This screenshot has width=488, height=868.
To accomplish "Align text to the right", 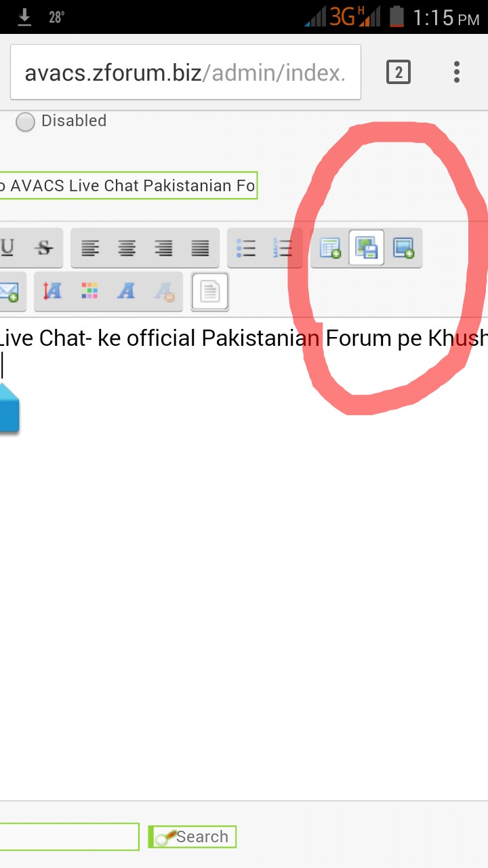I will [x=163, y=248].
